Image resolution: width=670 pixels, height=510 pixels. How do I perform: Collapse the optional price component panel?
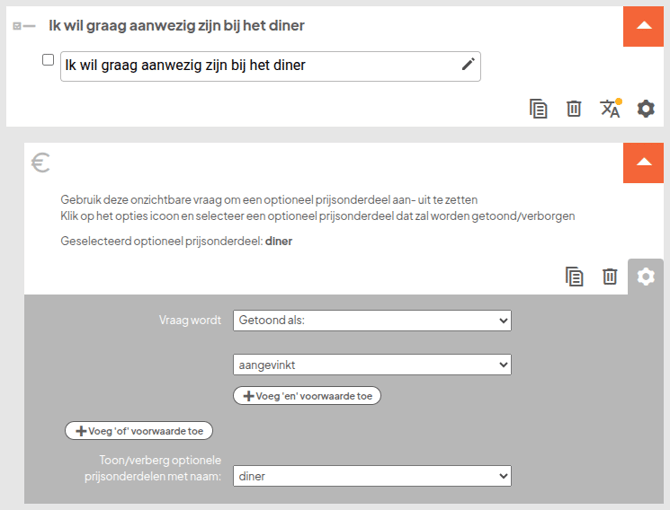[x=643, y=162]
